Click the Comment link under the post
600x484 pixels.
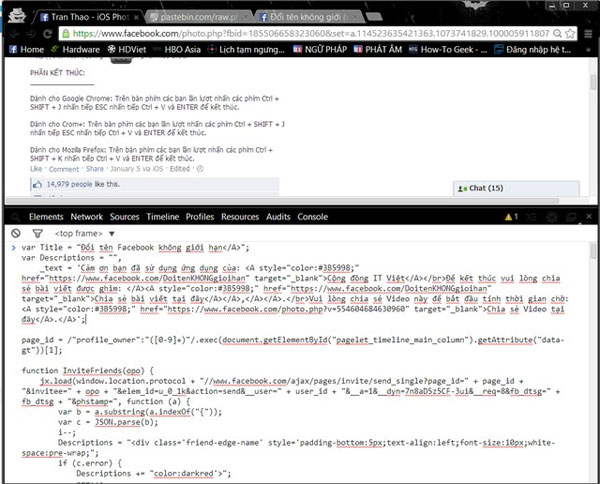click(x=64, y=169)
